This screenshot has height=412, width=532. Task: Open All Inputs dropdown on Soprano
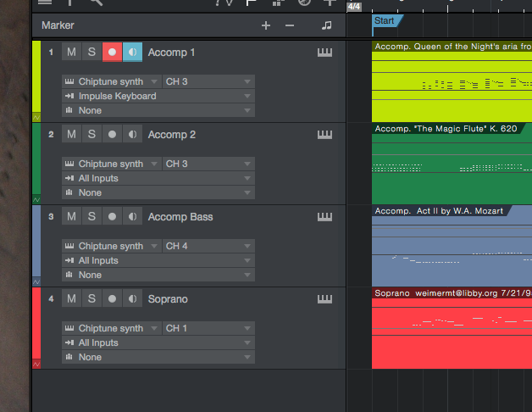tap(158, 342)
